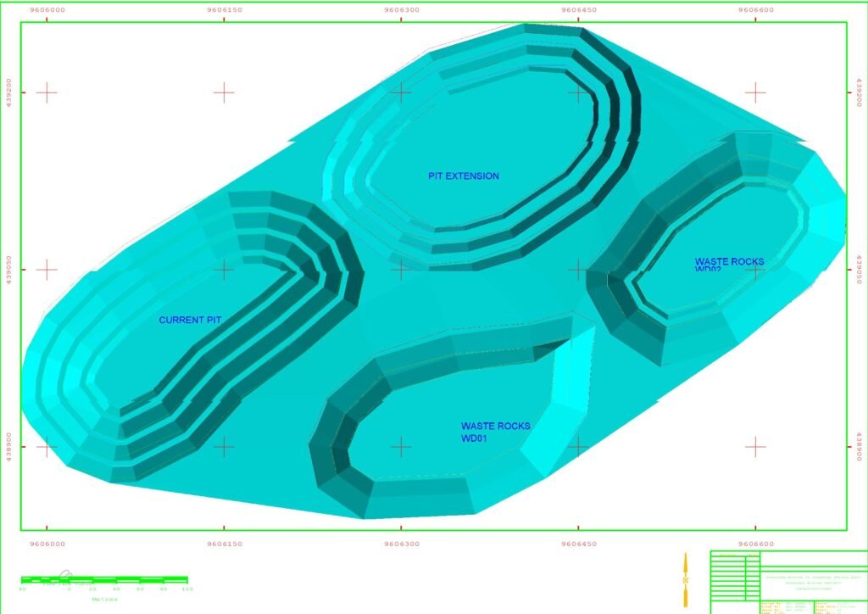Click the red grid cross inside Pit Extension top-left
868x614 pixels.
pyautogui.click(x=400, y=92)
